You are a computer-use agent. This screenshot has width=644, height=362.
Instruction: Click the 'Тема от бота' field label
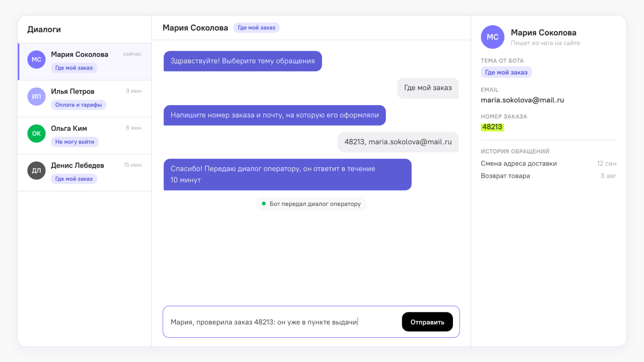[x=502, y=61]
